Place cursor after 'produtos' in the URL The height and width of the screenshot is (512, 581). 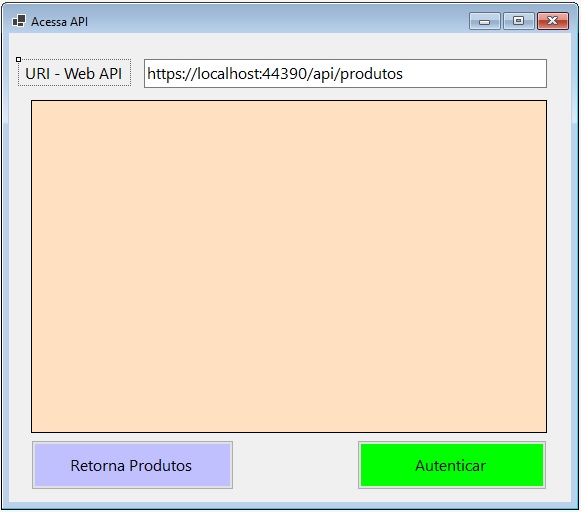[x=404, y=74]
